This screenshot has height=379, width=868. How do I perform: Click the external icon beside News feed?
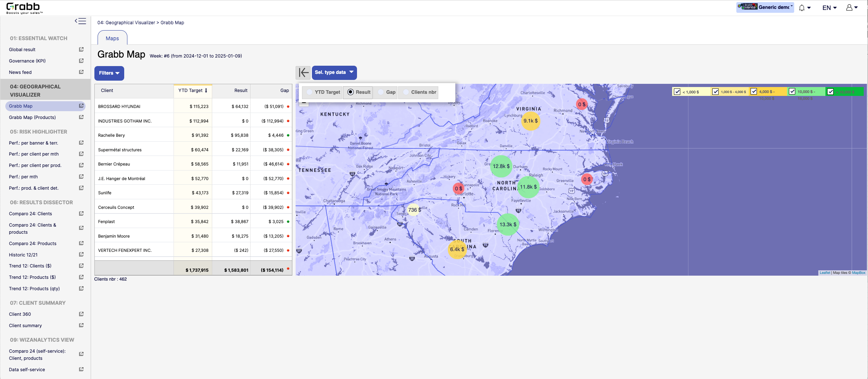pos(81,72)
